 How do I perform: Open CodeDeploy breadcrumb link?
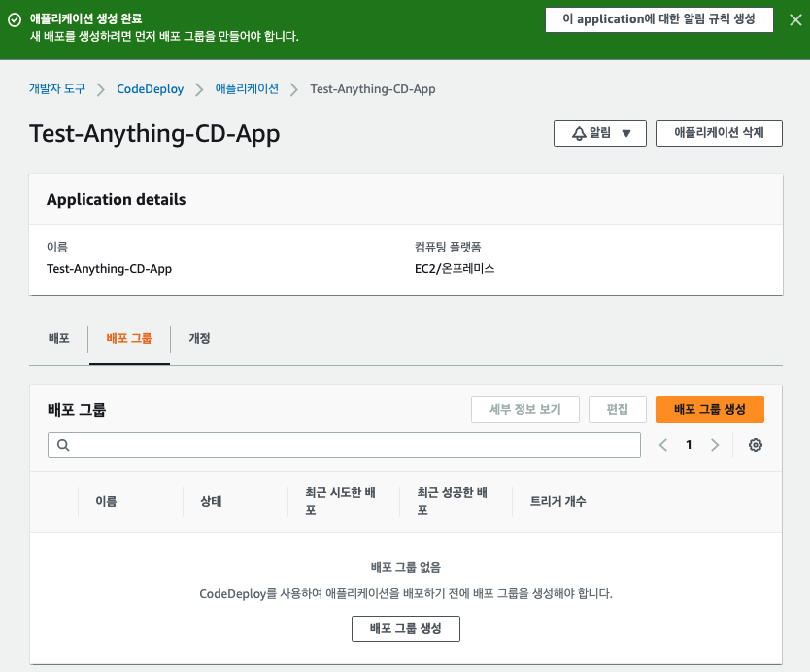pyautogui.click(x=150, y=88)
